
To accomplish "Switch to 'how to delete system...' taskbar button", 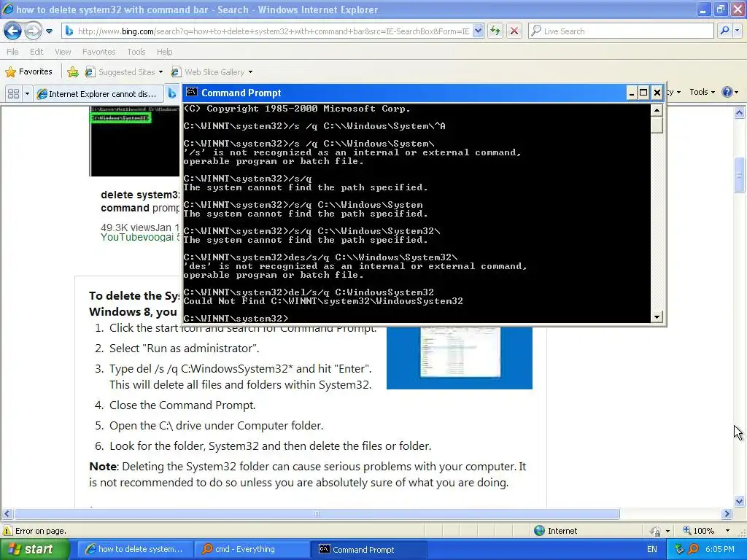I will [134, 549].
